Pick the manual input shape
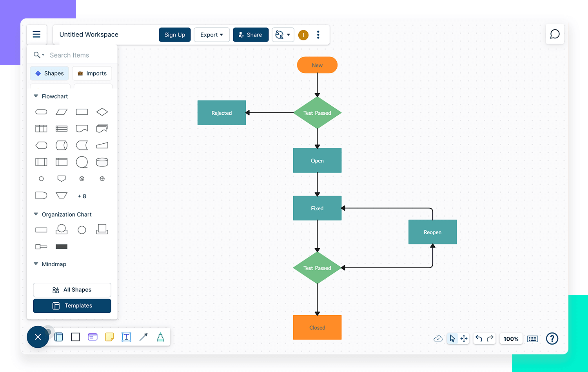 (x=102, y=145)
